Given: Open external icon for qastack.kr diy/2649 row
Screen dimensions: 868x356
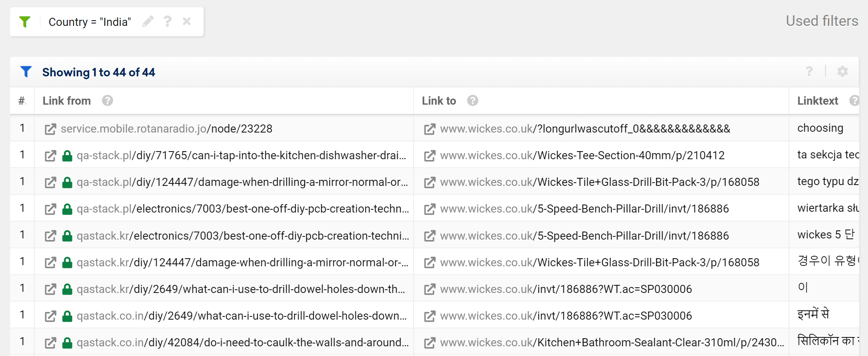Looking at the screenshot, I should tap(50, 290).
